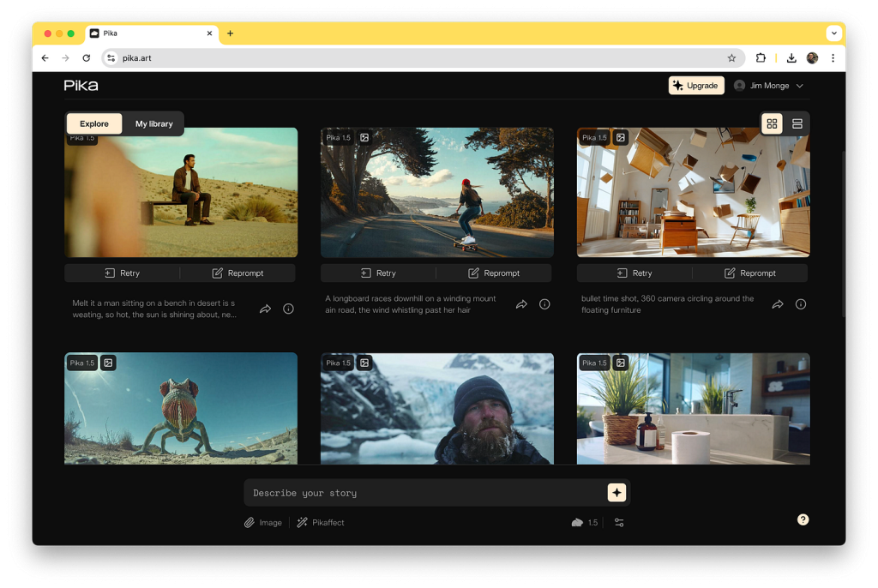
Task: Click Reprompt under the longboard video
Action: pos(494,273)
